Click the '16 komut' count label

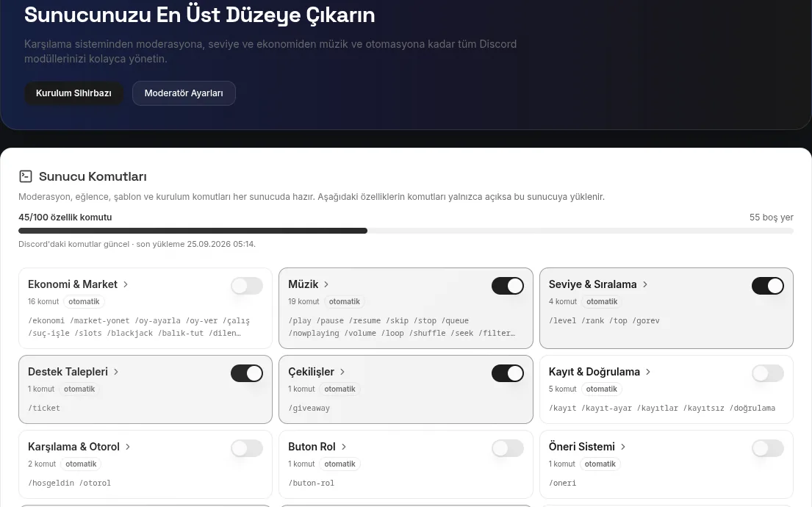43,301
